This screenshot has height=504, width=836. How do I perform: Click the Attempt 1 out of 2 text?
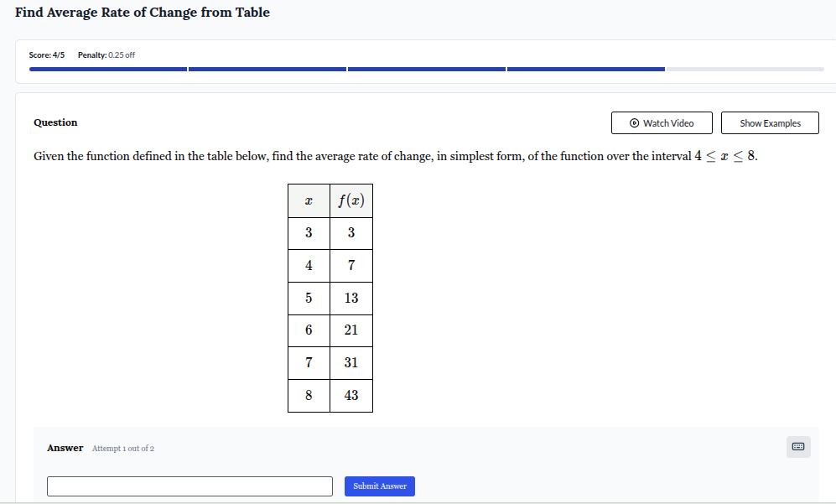point(122,448)
